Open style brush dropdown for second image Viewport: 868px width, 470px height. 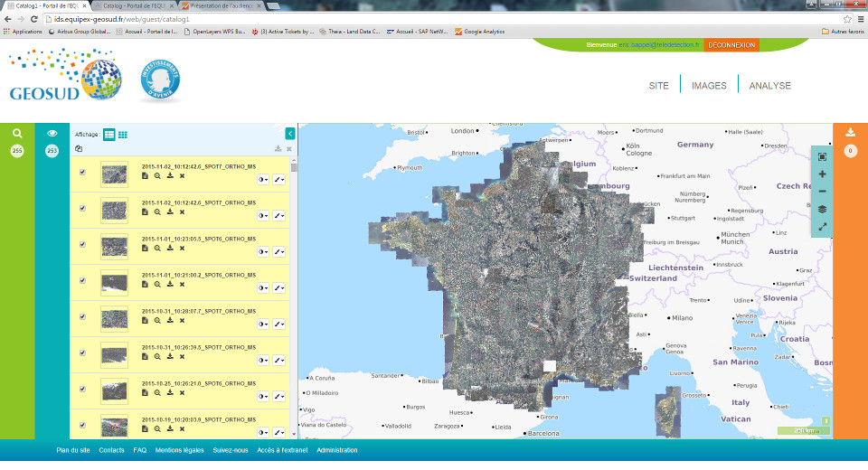point(279,215)
